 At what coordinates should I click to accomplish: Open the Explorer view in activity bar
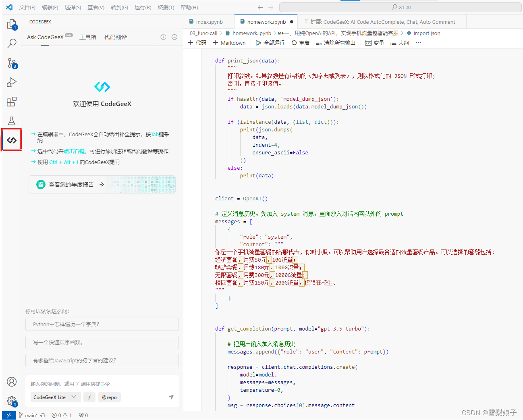[12, 25]
